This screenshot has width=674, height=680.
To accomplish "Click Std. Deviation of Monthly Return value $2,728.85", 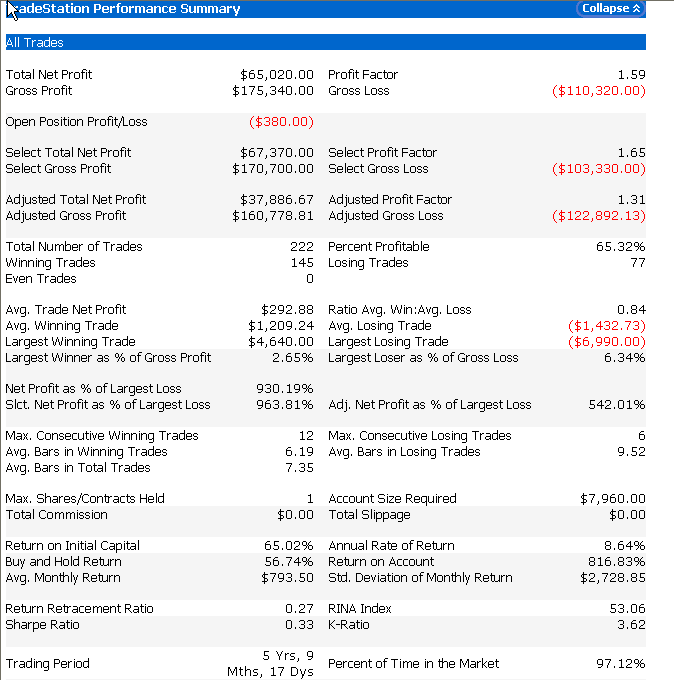I will click(613, 578).
